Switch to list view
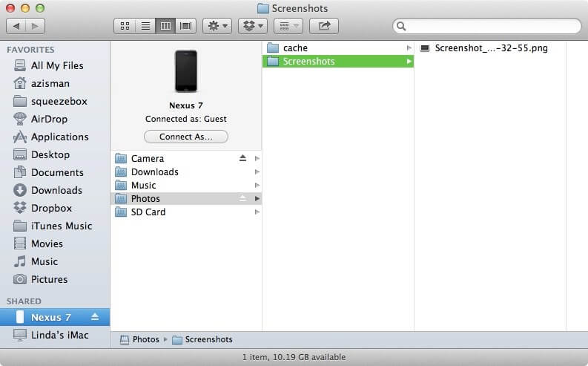 (x=145, y=26)
